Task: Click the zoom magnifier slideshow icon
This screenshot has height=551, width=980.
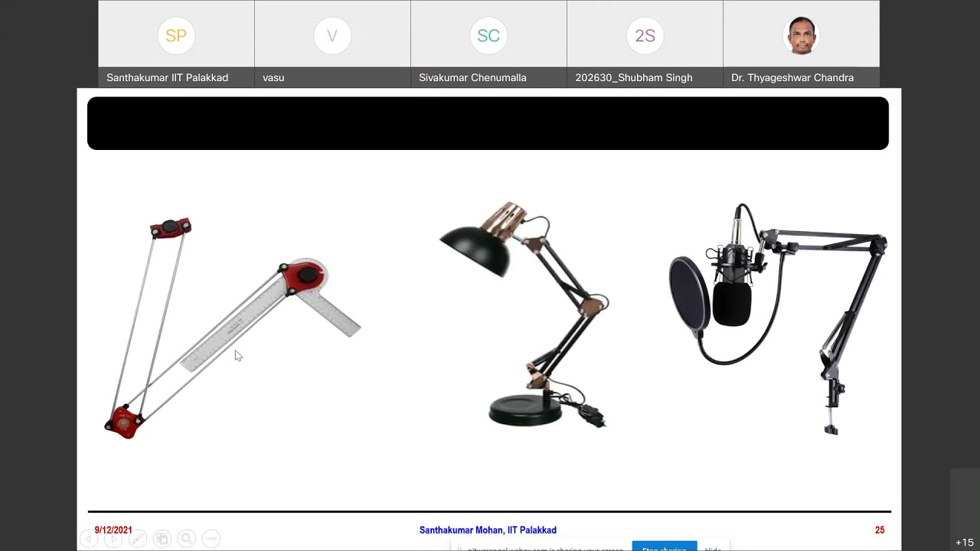Action: click(x=187, y=539)
